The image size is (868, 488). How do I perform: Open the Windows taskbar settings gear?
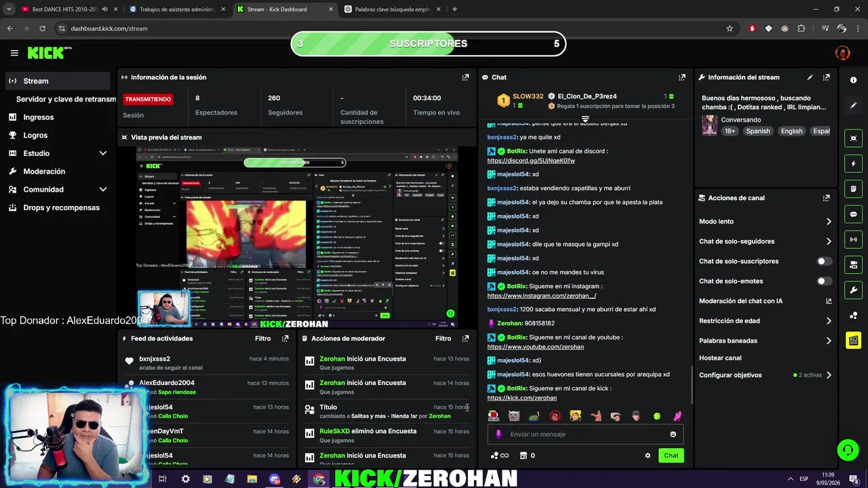coord(185,479)
